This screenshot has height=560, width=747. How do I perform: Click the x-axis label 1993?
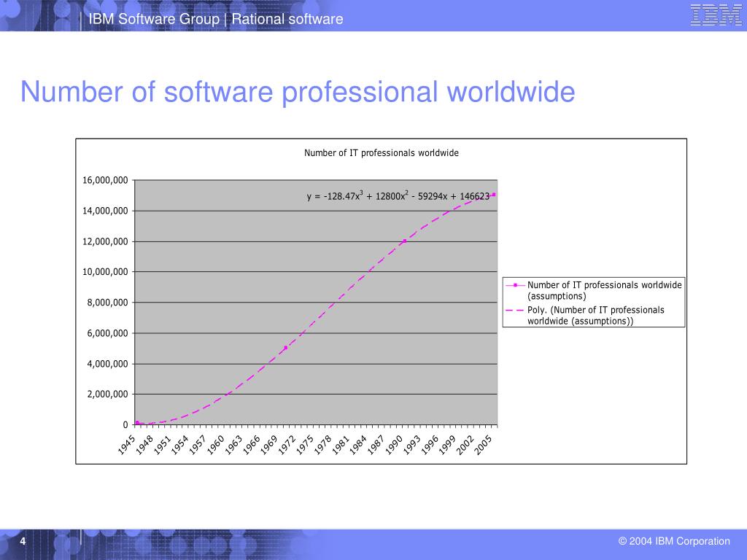[x=412, y=446]
